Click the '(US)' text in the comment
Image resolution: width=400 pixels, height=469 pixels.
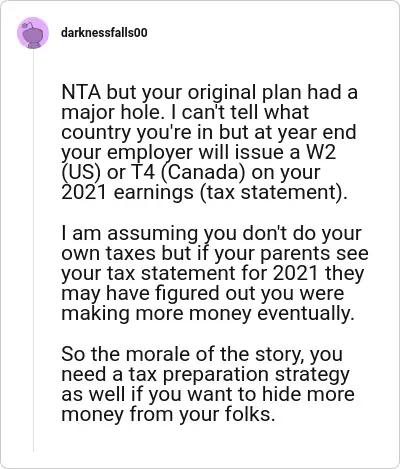tap(81, 173)
